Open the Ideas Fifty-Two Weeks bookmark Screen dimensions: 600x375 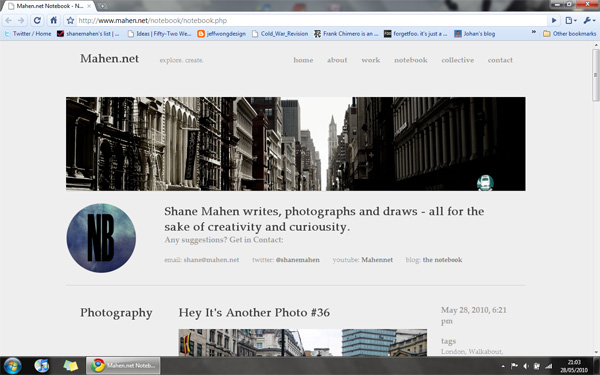(159, 34)
